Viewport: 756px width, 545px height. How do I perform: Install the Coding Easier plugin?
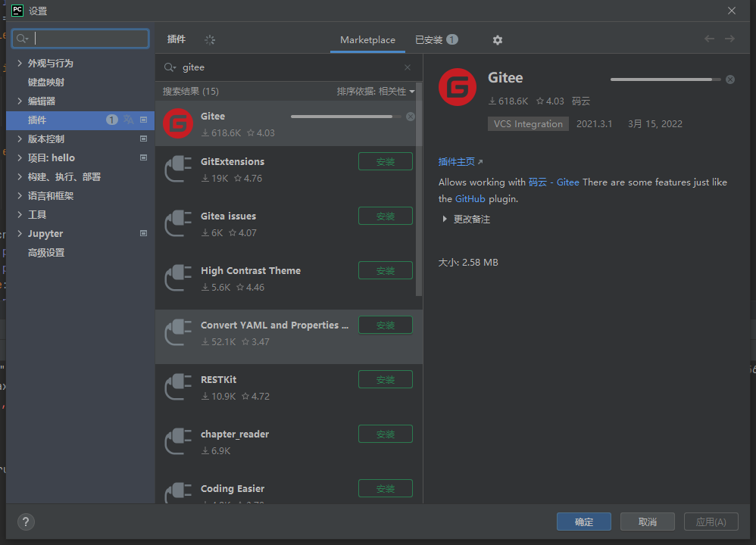(386, 488)
